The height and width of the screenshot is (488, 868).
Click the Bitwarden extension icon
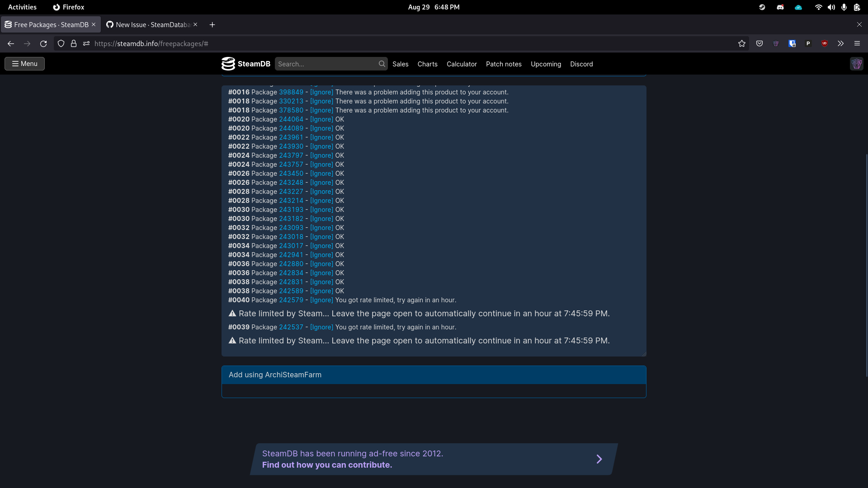[792, 43]
